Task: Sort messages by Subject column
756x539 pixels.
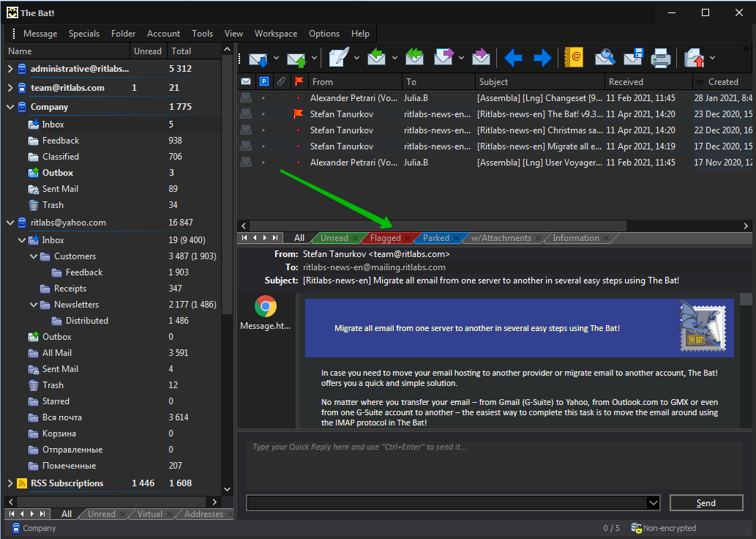Action: click(541, 82)
